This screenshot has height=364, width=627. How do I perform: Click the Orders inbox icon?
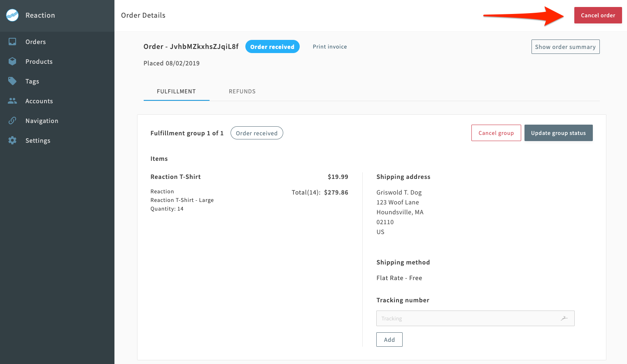click(x=12, y=42)
